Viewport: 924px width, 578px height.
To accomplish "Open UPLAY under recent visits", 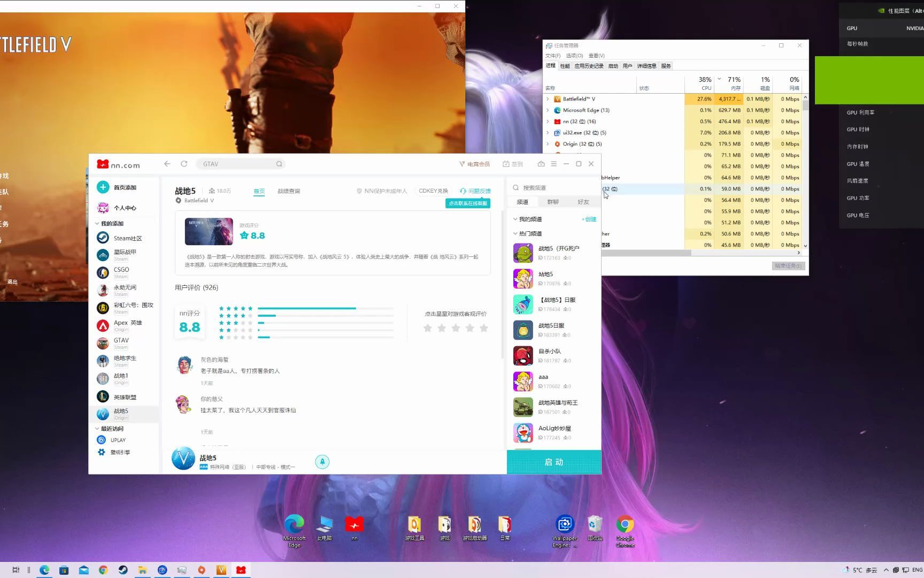I will click(118, 440).
